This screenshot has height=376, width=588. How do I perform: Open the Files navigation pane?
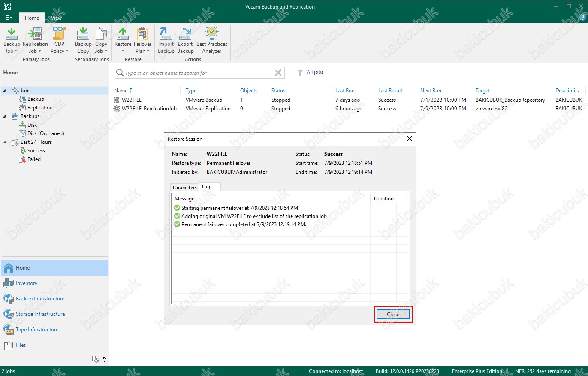[x=54, y=345]
